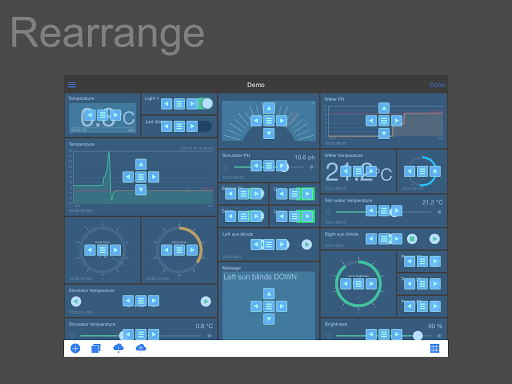The width and height of the screenshot is (512, 384).
Task: Open options menu on the Message widget
Action: (269, 306)
